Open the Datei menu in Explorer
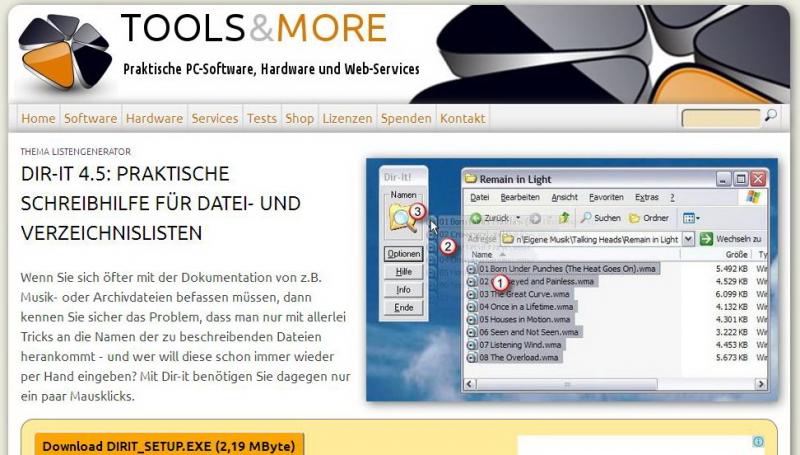The width and height of the screenshot is (800, 455). (480, 197)
